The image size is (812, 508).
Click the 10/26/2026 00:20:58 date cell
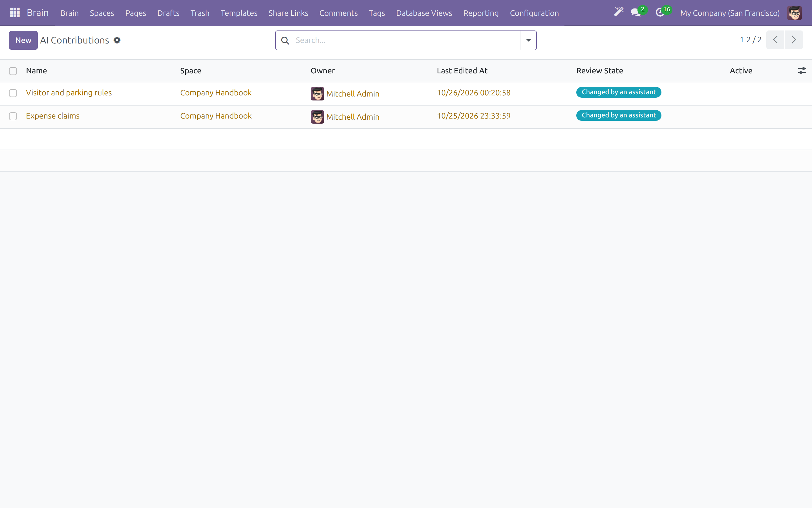[473, 93]
